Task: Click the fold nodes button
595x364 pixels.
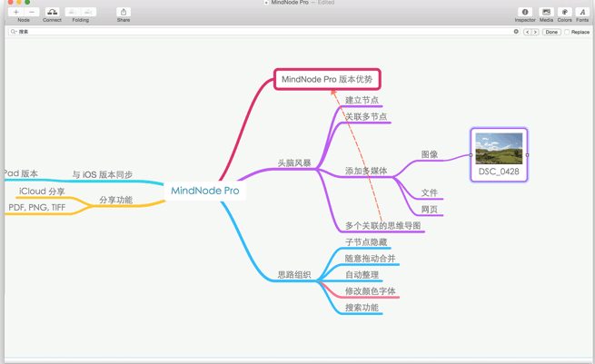Action: click(73, 12)
